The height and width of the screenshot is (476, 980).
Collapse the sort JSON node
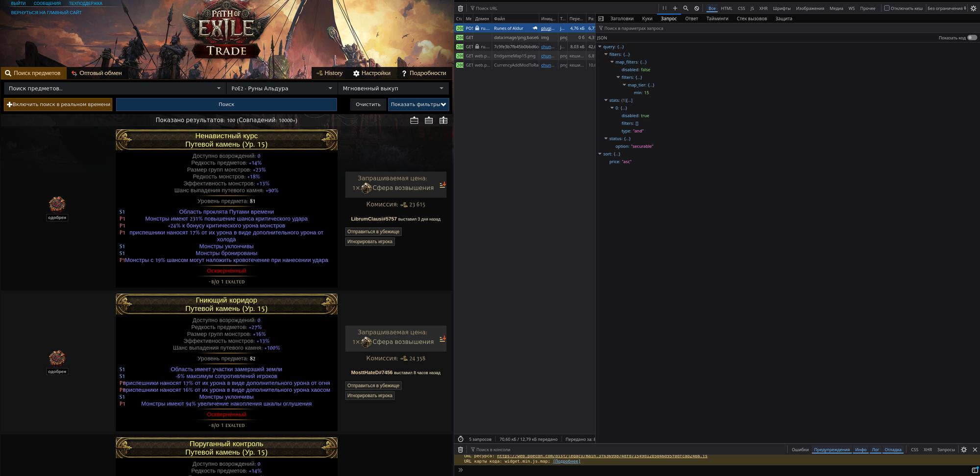[x=600, y=154]
